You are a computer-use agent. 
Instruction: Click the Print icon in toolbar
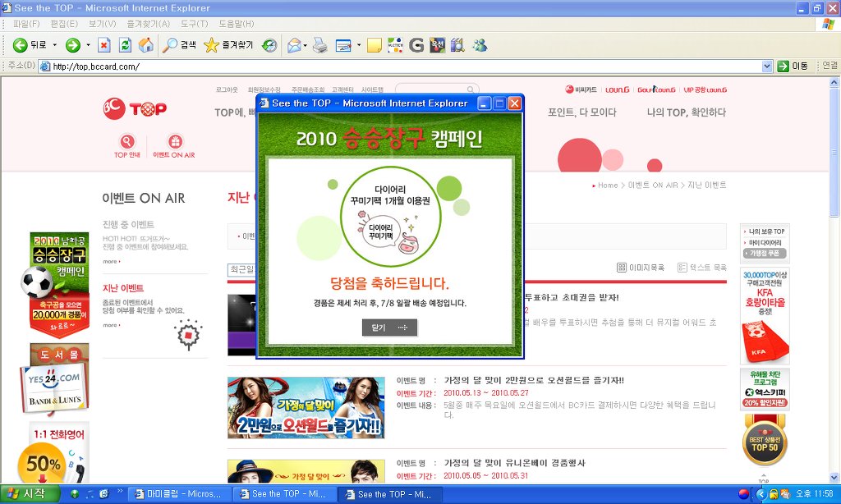320,45
